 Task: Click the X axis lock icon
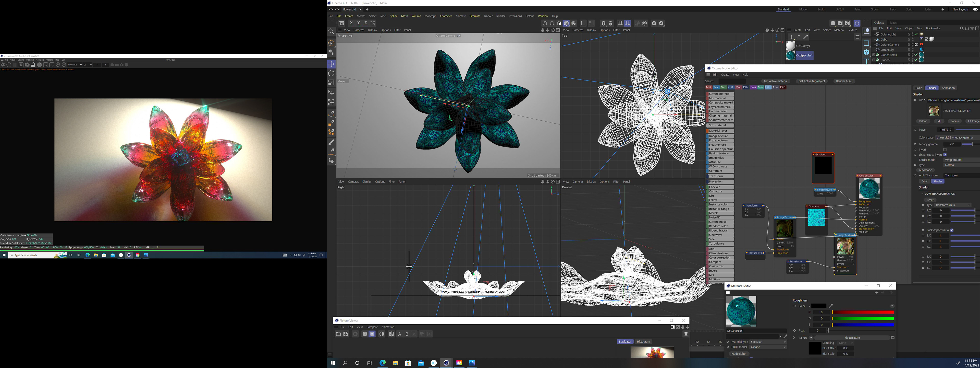coord(351,23)
